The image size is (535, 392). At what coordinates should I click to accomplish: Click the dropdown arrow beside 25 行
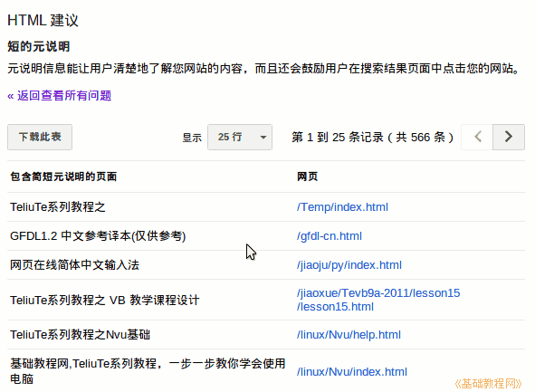tap(263, 137)
